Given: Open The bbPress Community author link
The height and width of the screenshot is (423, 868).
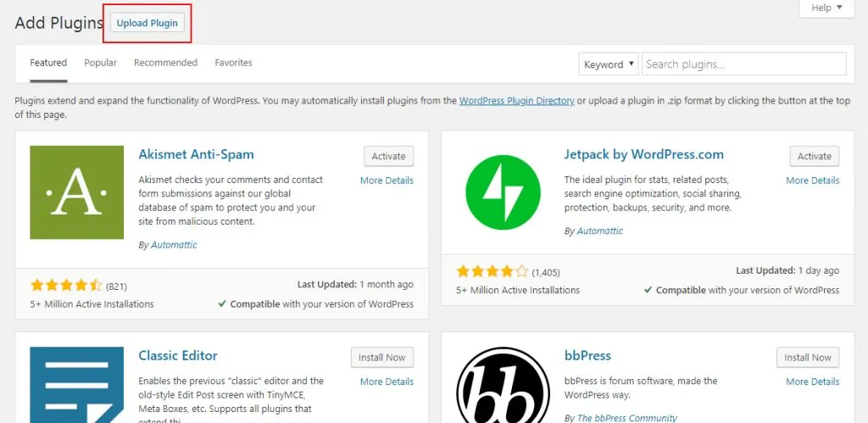Looking at the screenshot, I should click(627, 418).
